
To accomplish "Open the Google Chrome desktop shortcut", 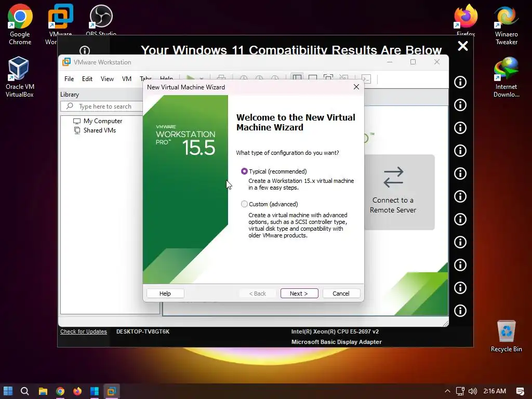I will [20, 24].
